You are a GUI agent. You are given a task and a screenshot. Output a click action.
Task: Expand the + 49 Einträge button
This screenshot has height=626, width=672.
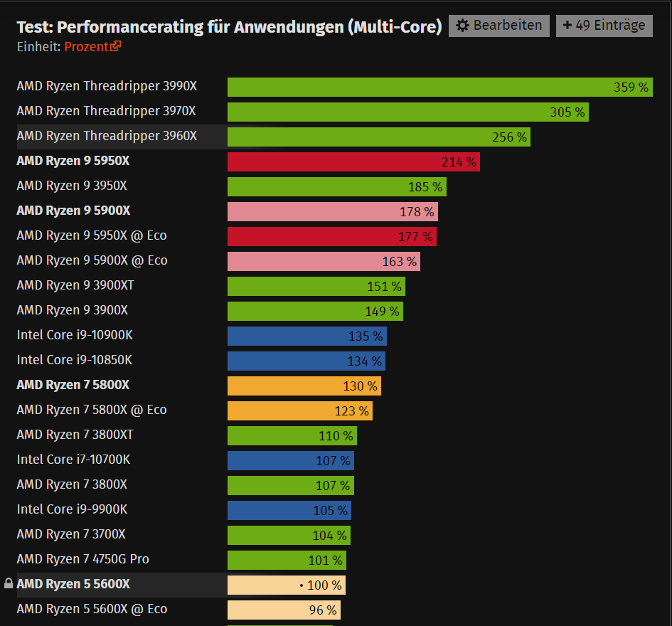[604, 26]
